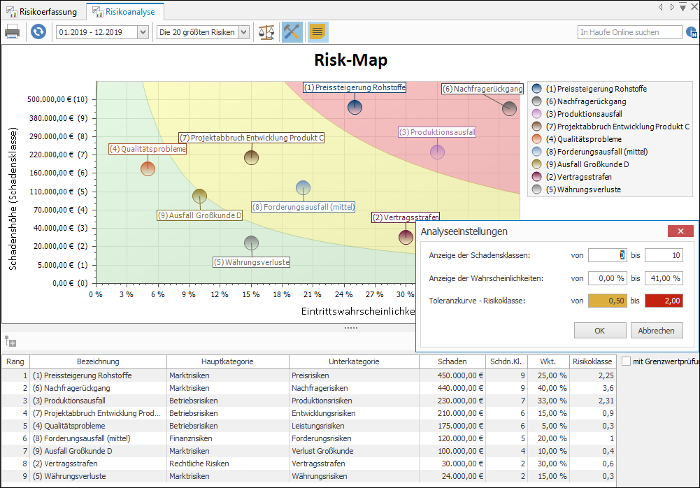Click legend marker for Produktionsausfall
Screen dimensions: 700x488
(537, 114)
